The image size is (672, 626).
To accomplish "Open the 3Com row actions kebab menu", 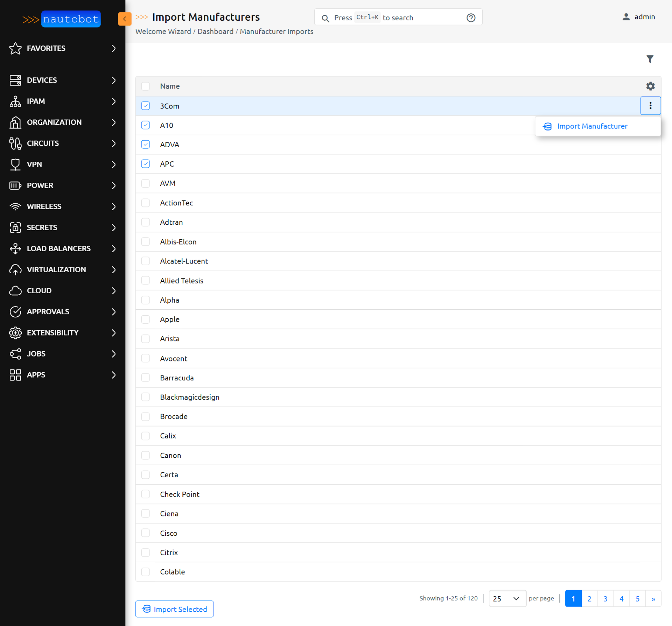I will click(x=650, y=106).
